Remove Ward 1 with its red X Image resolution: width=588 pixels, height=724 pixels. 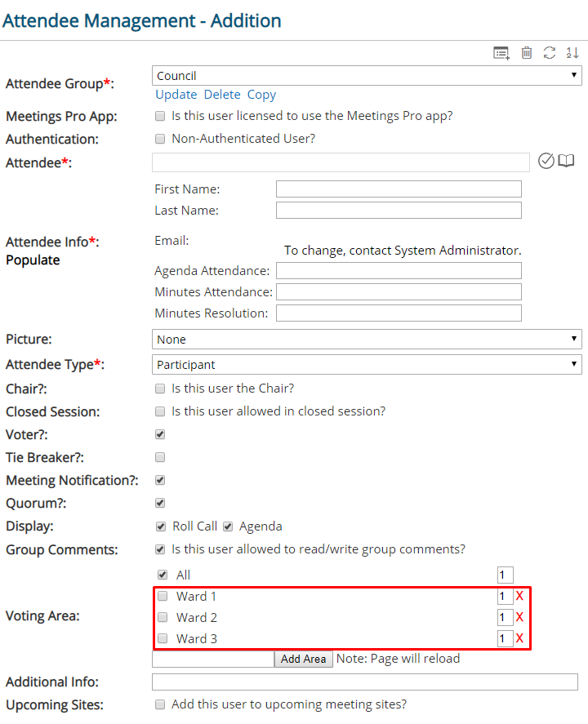click(519, 596)
